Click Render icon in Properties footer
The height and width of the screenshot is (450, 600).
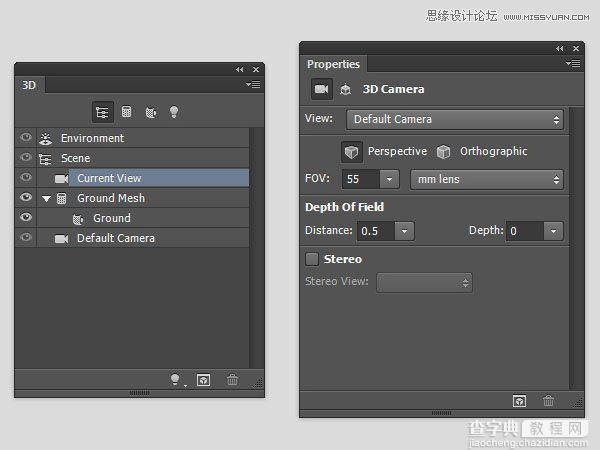(519, 401)
